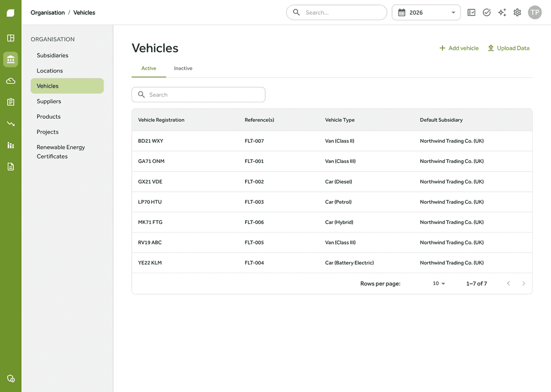Open the document report icon in the sidebar

11,166
